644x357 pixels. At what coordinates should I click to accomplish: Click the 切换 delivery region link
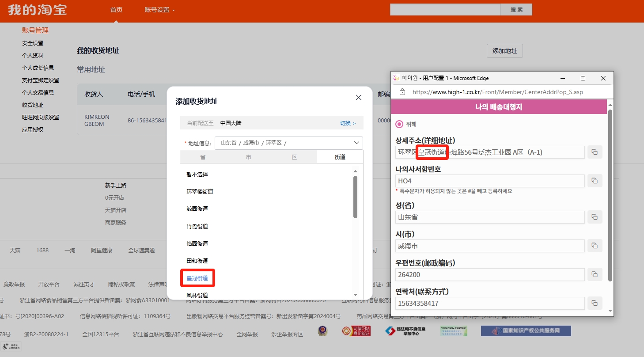tap(347, 123)
